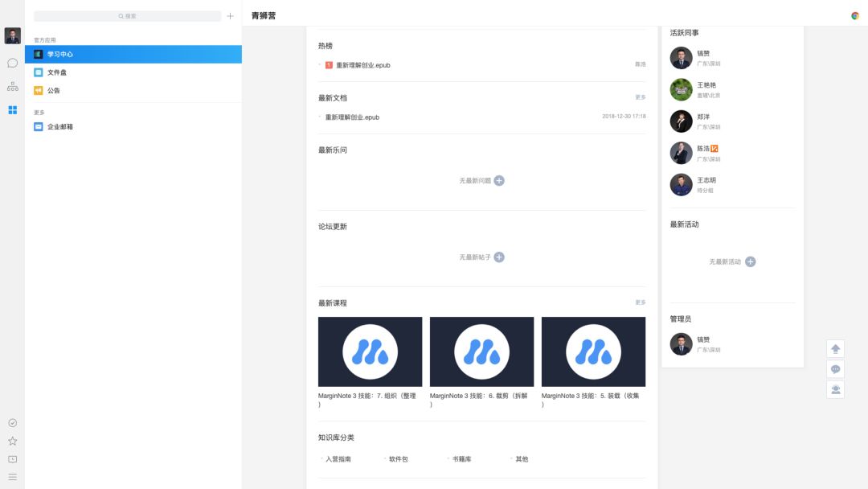Click the plus button next to the search box
This screenshot has width=868, height=489.
[x=231, y=16]
